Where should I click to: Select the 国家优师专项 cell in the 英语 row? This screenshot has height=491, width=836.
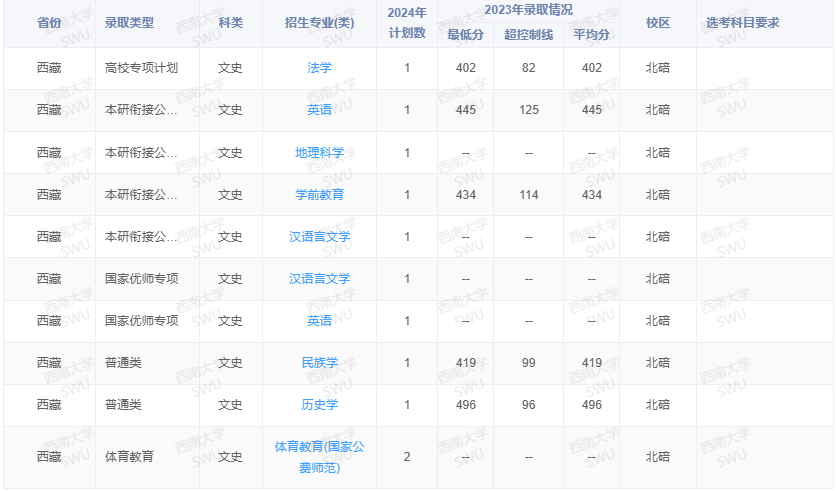point(141,321)
